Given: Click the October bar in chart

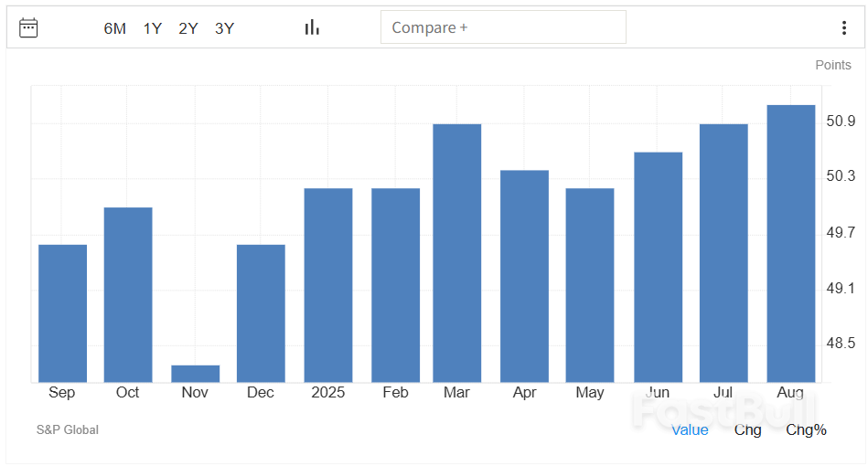Looking at the screenshot, I should tap(128, 295).
